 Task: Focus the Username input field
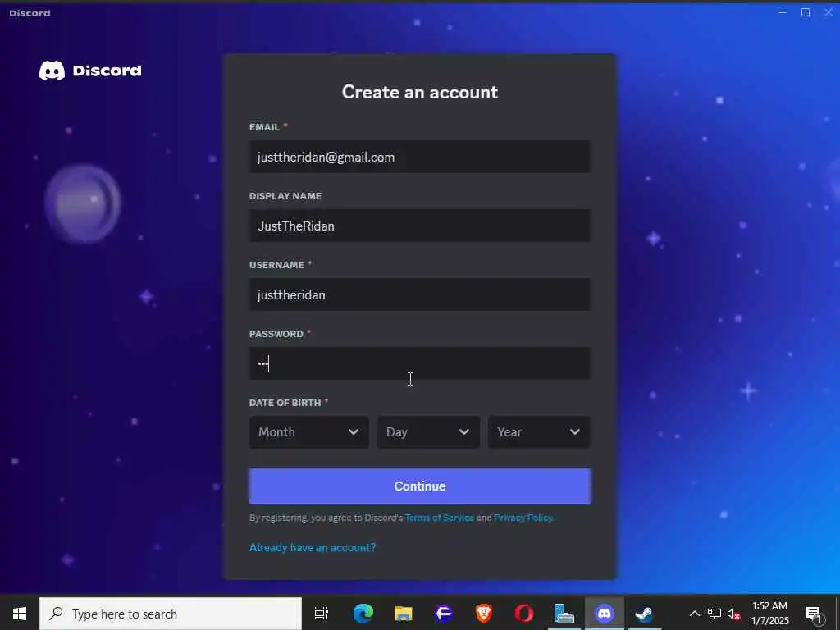point(420,294)
